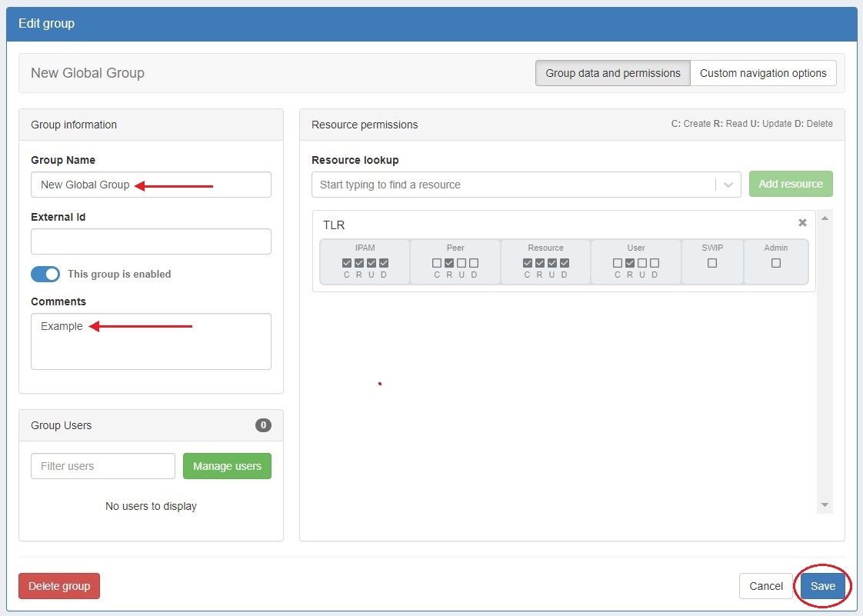Remove the TLR resource with X icon
Screen dimensions: 863x616
pyautogui.click(x=802, y=223)
